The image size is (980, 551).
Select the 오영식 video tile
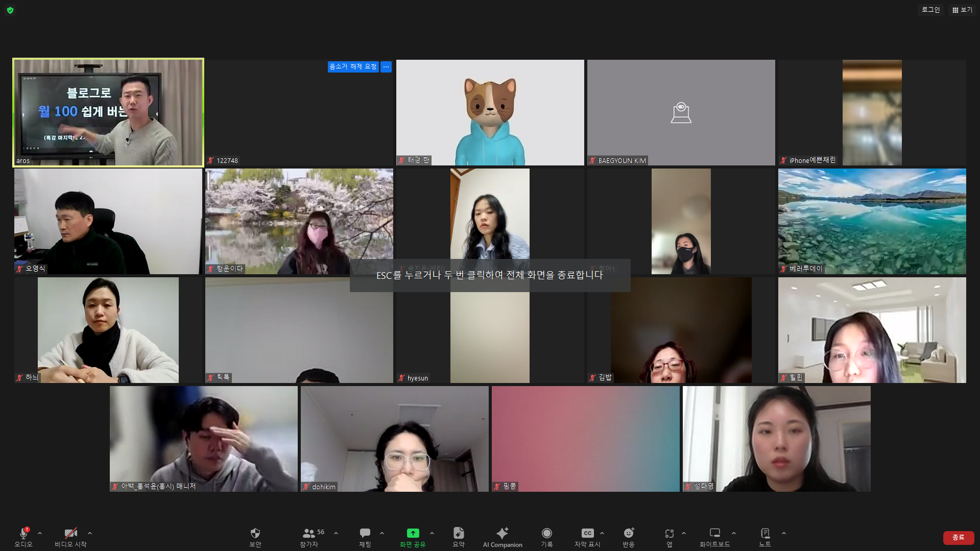(108, 221)
